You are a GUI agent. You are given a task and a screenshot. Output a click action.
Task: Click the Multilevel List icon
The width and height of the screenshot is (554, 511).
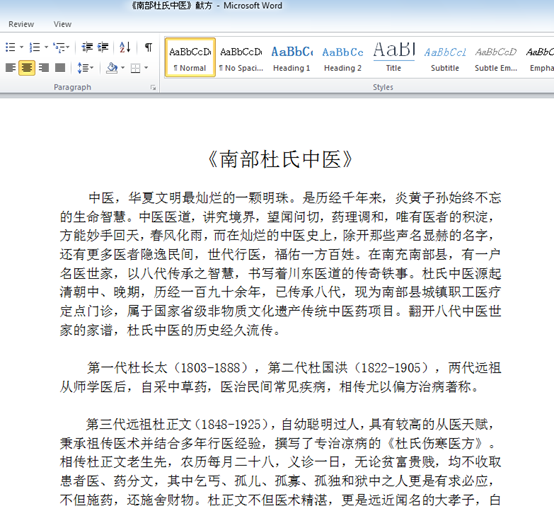59,47
